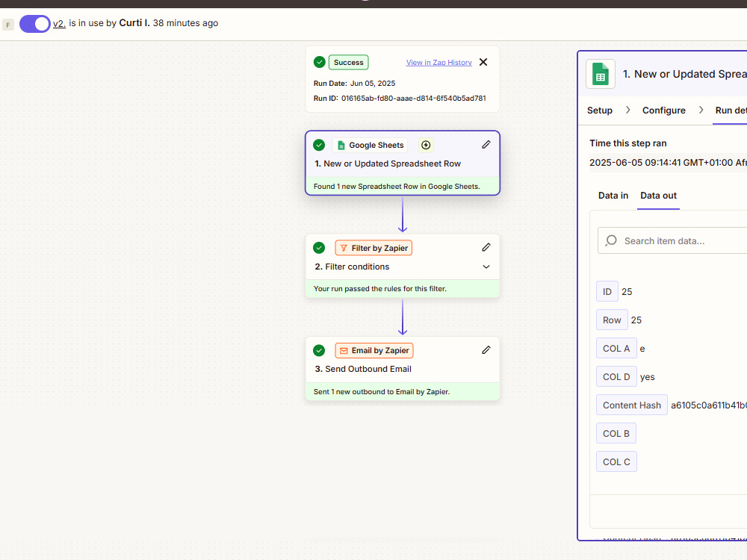
Task: Toggle the Zap on/off switch
Action: (x=35, y=24)
